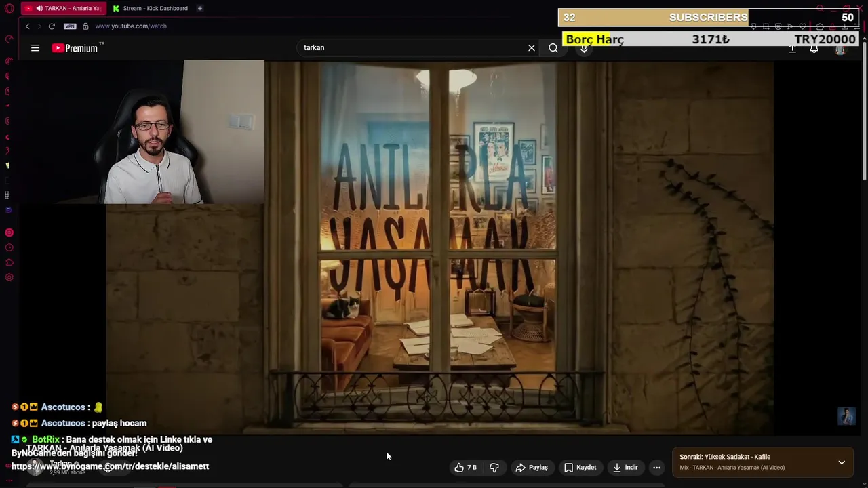Switch to the Stream - Kick Dashboard tab
868x488 pixels.
tap(151, 8)
